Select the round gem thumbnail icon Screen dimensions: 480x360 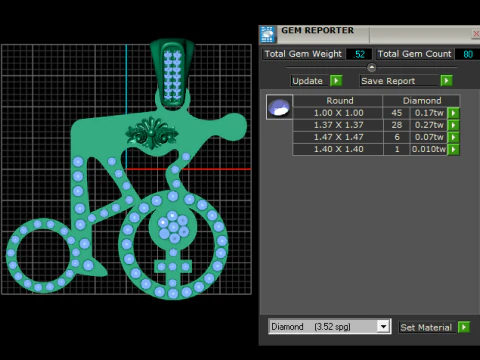point(279,107)
